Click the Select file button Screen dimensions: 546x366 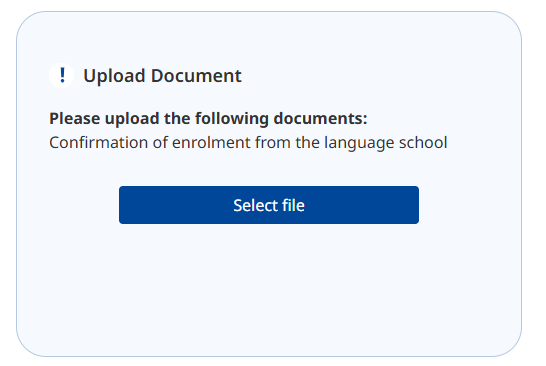(269, 205)
